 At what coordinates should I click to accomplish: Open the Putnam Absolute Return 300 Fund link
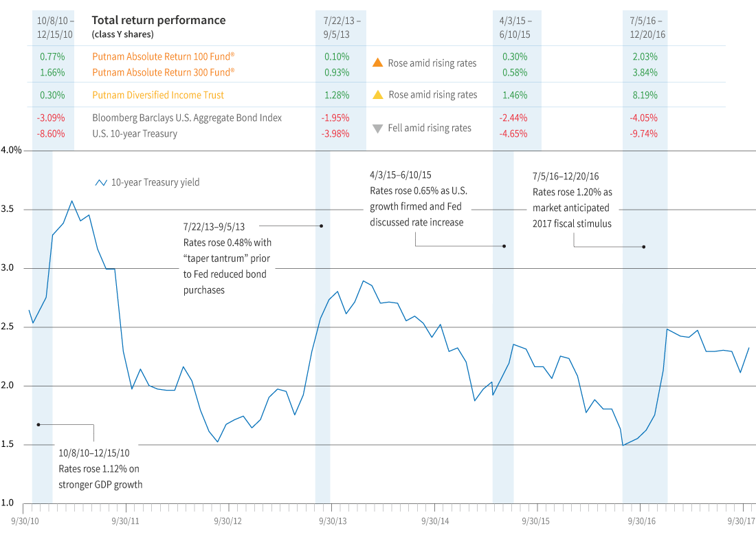pos(164,72)
